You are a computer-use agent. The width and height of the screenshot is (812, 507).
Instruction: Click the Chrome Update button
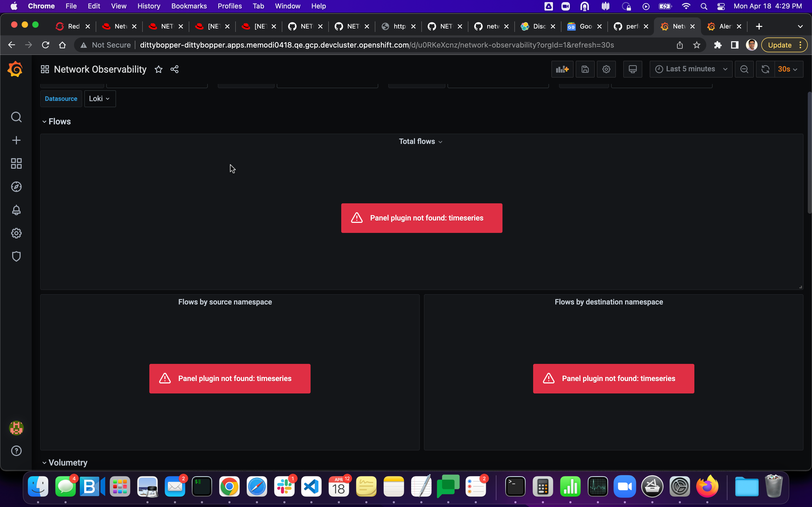tap(780, 45)
